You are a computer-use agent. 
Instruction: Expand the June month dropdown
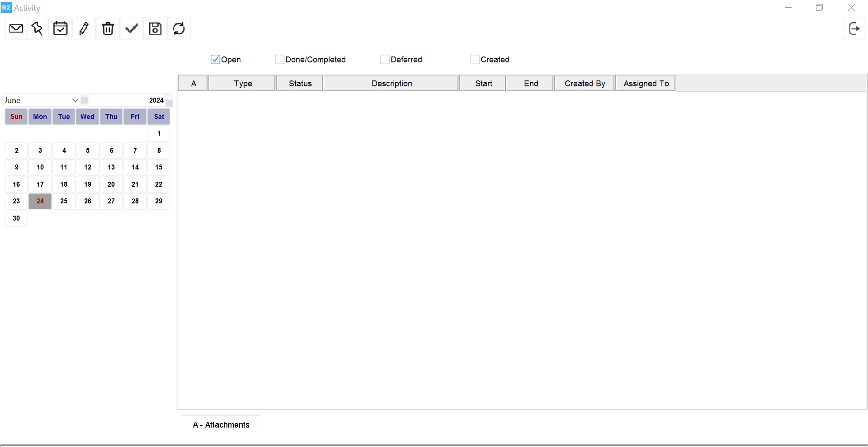(x=75, y=100)
